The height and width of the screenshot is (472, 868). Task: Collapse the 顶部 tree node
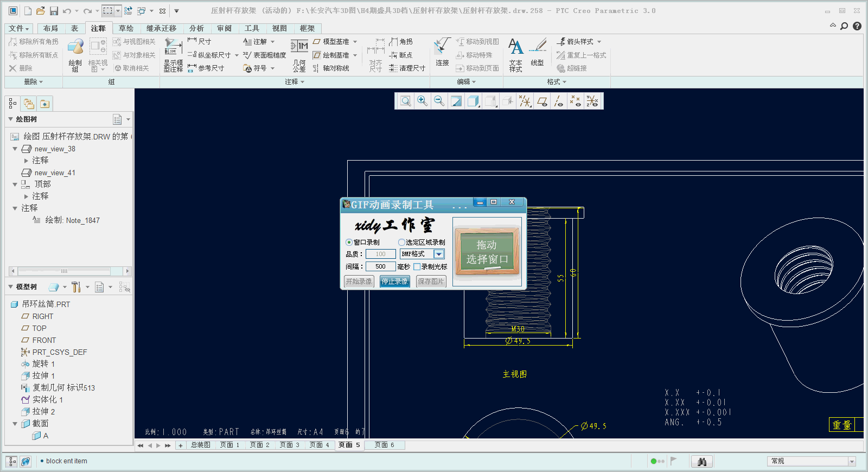(x=15, y=184)
